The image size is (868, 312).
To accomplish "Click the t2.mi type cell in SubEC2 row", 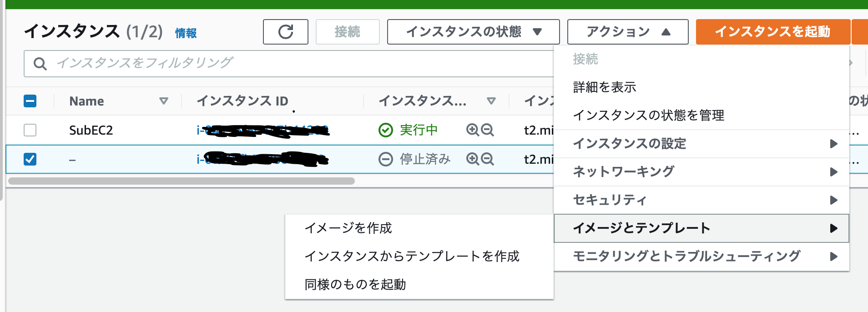I will [539, 131].
